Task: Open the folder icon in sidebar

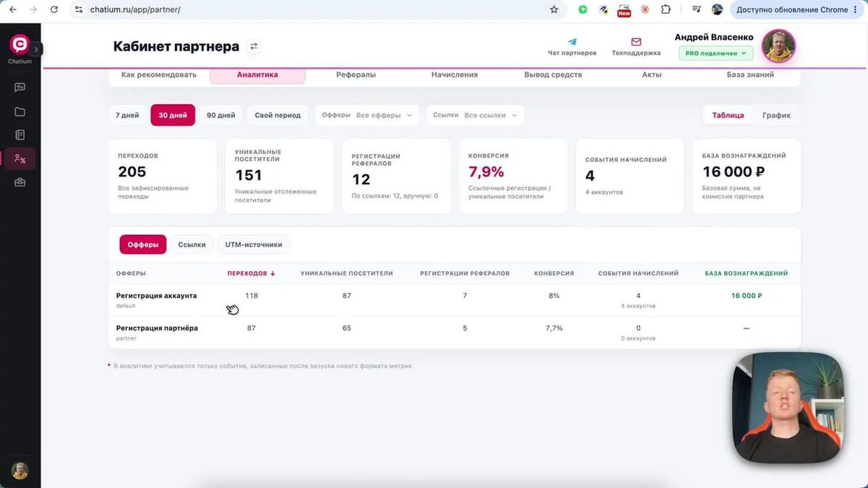Action: 20,111
